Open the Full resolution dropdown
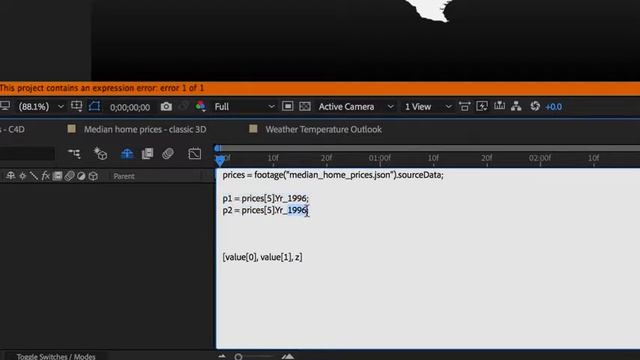 click(244, 107)
